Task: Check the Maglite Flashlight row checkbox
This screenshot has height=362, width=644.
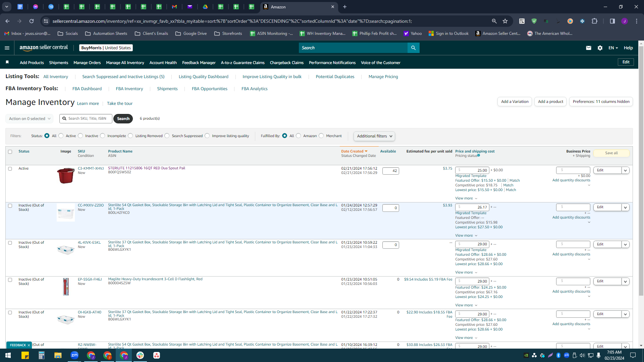Action: (10, 280)
